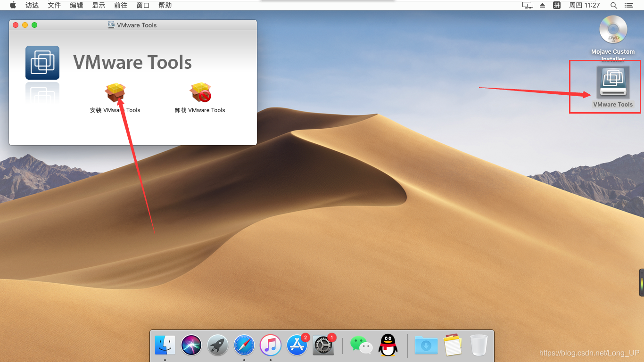Open iTunes from the Dock

click(271, 345)
